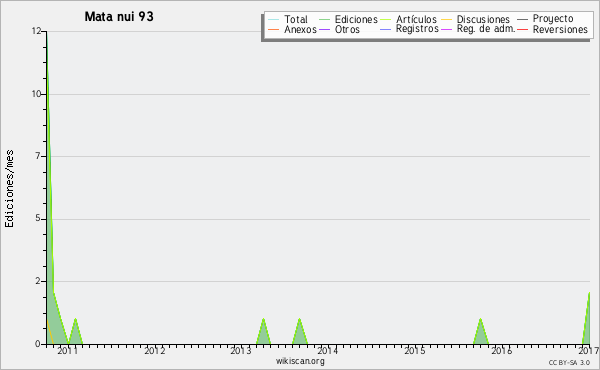Screen dimensions: 600x370
Task: Click the 2014 x-axis label
Action: click(x=328, y=351)
